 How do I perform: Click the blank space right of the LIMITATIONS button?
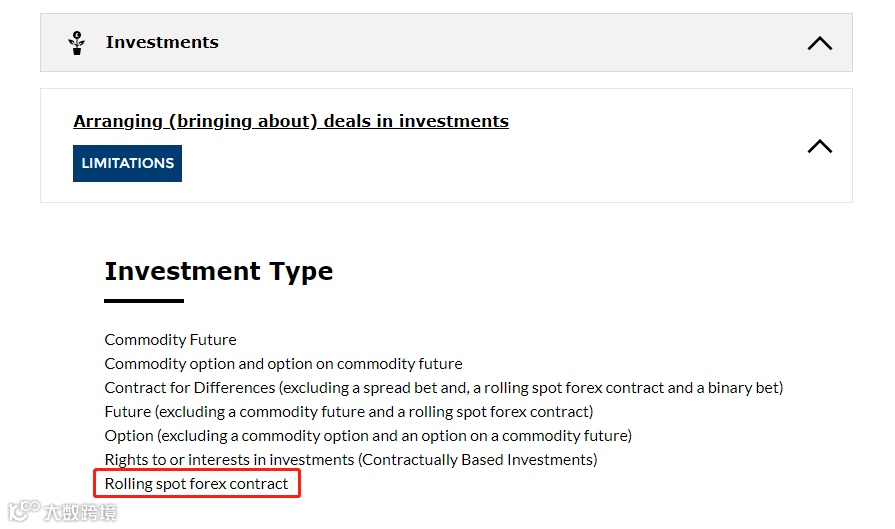[x=480, y=164]
